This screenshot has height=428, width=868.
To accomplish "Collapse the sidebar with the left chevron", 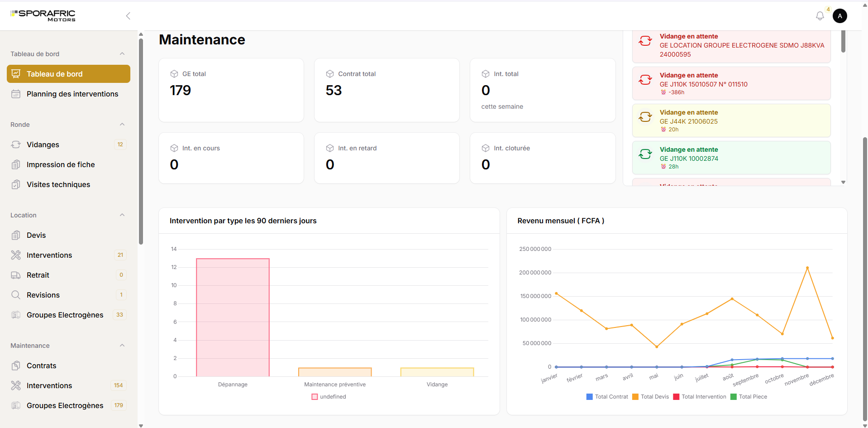I will click(128, 16).
